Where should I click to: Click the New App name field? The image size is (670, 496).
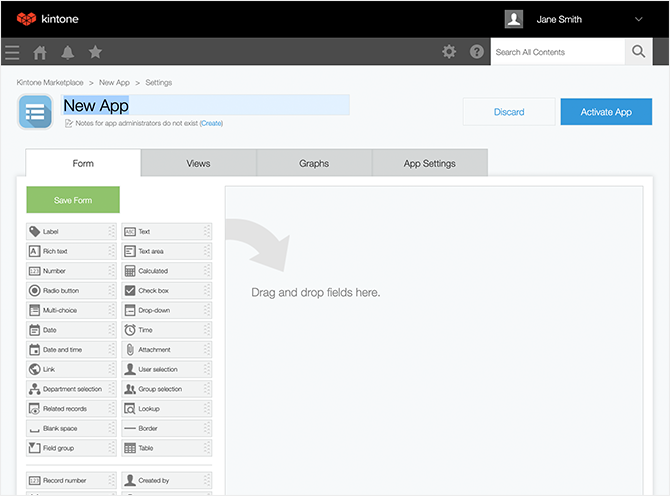[x=205, y=105]
